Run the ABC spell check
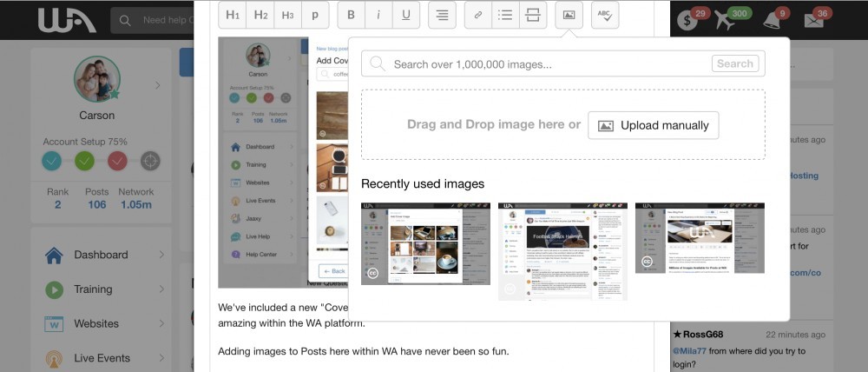The image size is (868, 372). (x=604, y=15)
